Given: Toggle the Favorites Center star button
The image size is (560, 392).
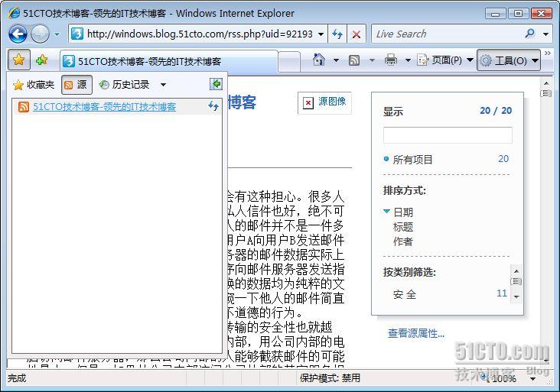Looking at the screenshot, I should click(18, 60).
